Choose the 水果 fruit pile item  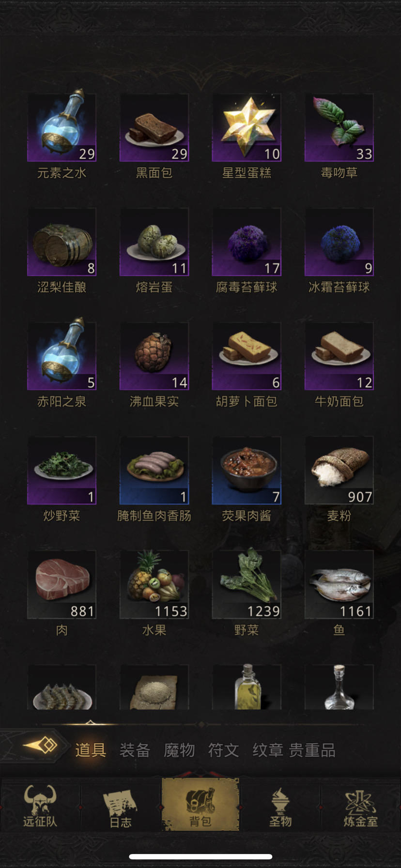(154, 585)
